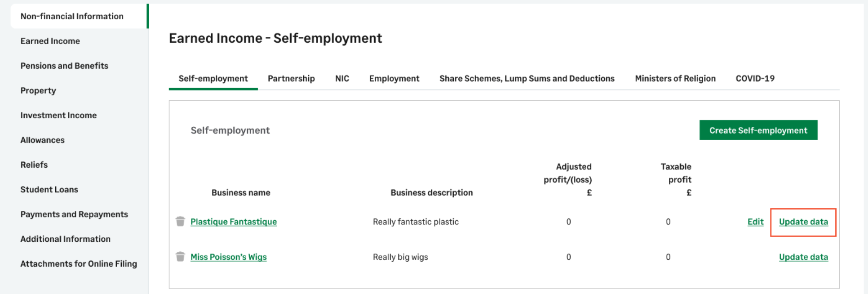Go to Student Loans section
868x294 pixels.
(x=49, y=189)
